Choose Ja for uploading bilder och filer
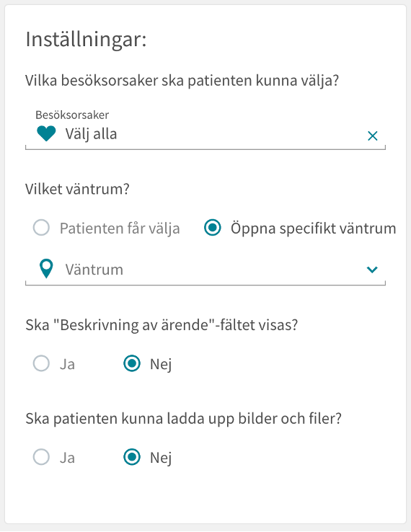 click(41, 457)
